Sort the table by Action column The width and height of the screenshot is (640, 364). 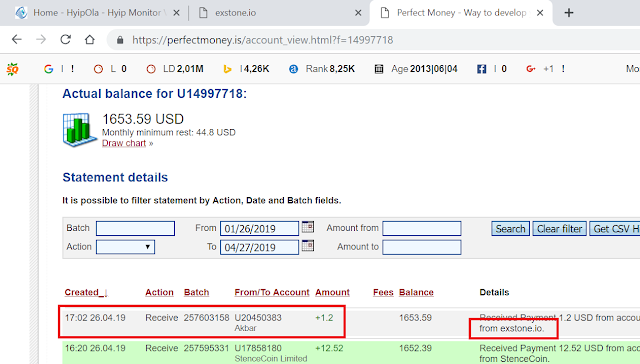click(x=159, y=292)
